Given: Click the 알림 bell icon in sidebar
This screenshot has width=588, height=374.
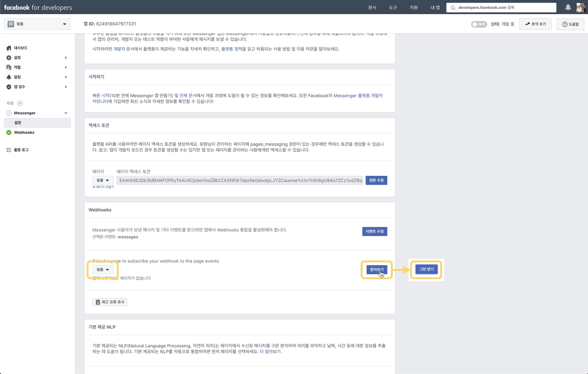Looking at the screenshot, I should point(9,77).
